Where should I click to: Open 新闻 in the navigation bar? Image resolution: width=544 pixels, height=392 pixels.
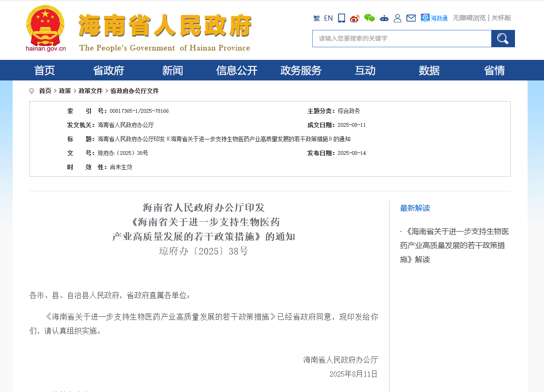pos(172,70)
